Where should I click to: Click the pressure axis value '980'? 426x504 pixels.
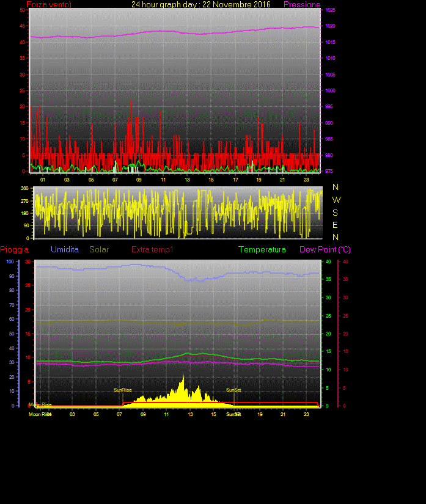(329, 155)
